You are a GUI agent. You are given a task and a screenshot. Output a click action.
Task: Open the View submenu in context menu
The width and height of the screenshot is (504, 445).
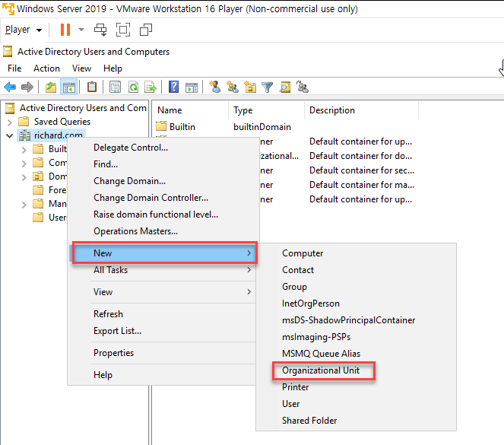pyautogui.click(x=163, y=291)
